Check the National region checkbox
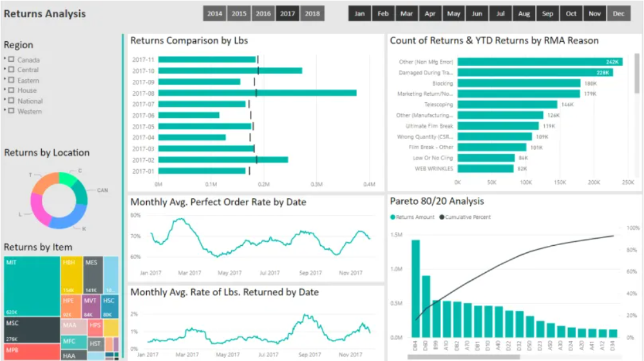The width and height of the screenshot is (644, 361). pyautogui.click(x=11, y=100)
